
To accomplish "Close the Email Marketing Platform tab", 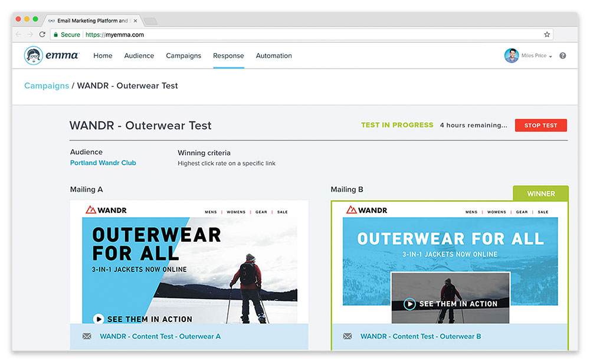I will coord(135,21).
